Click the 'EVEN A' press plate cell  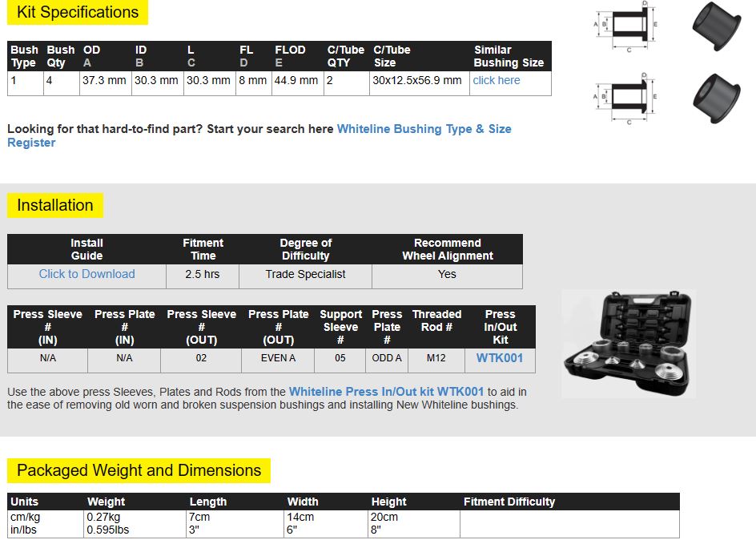click(278, 358)
